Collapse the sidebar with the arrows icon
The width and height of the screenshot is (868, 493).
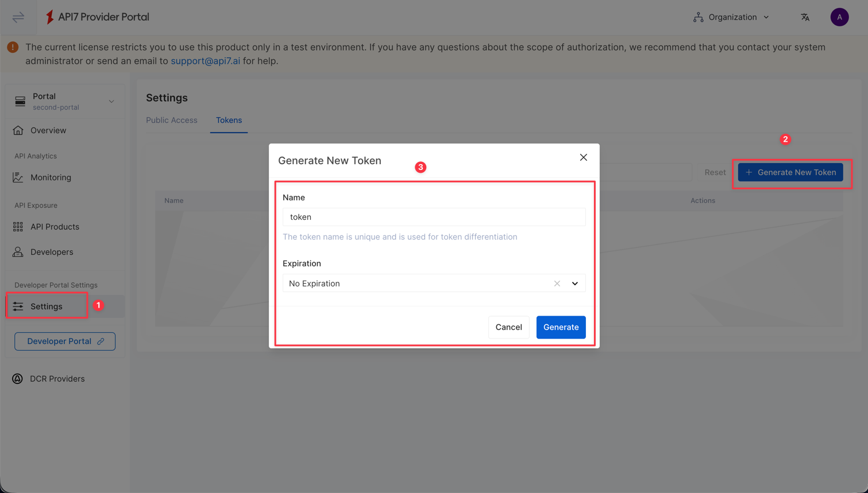(x=18, y=17)
